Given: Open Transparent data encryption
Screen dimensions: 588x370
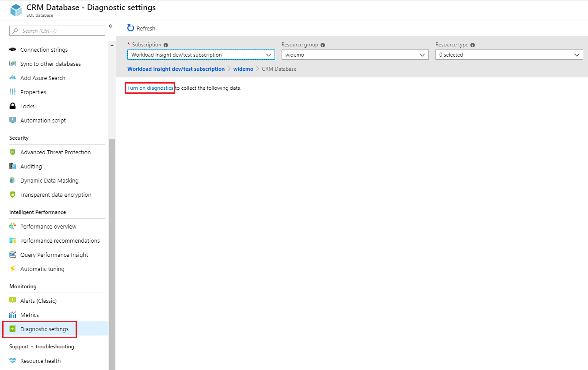Looking at the screenshot, I should [x=56, y=194].
